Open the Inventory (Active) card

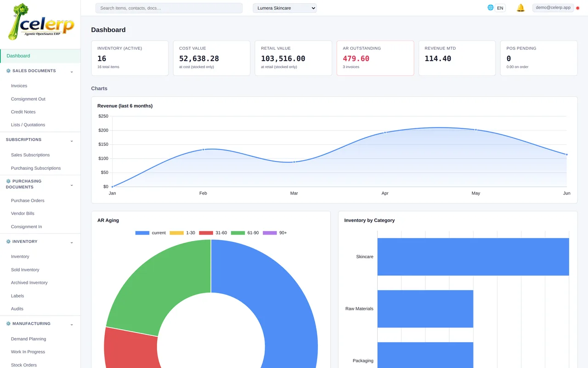pos(130,58)
